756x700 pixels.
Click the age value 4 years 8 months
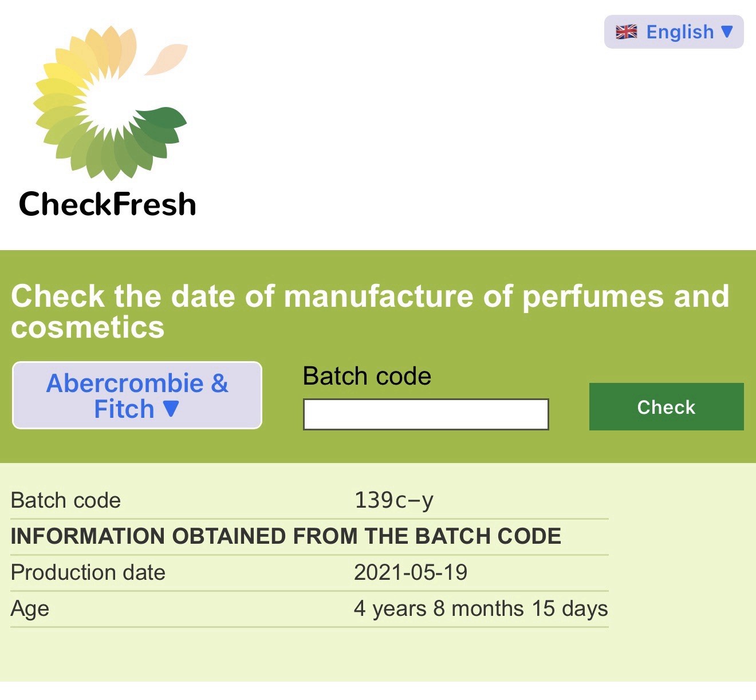click(x=481, y=608)
